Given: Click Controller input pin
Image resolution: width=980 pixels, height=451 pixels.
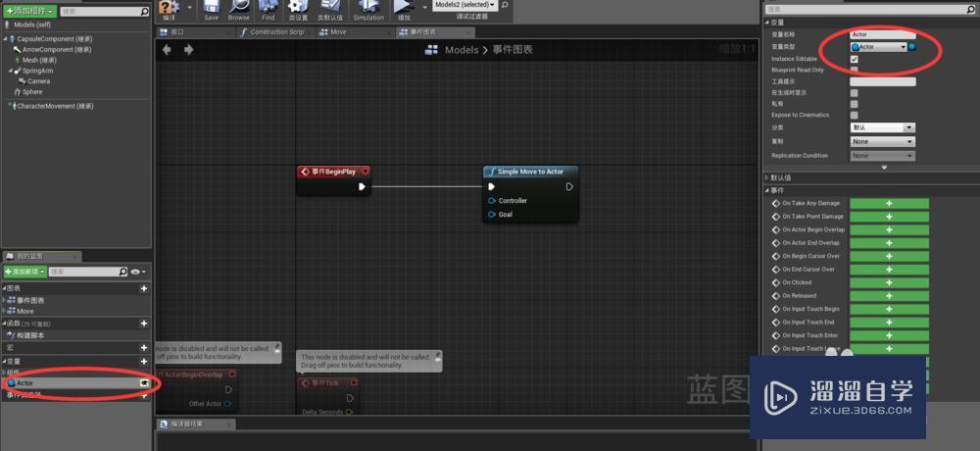Looking at the screenshot, I should coord(492,201).
